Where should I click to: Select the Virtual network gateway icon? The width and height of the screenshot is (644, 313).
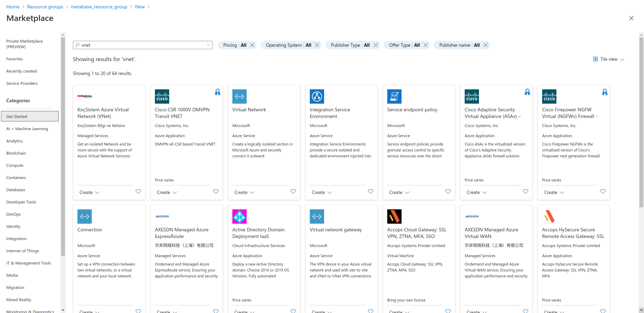pyautogui.click(x=317, y=216)
